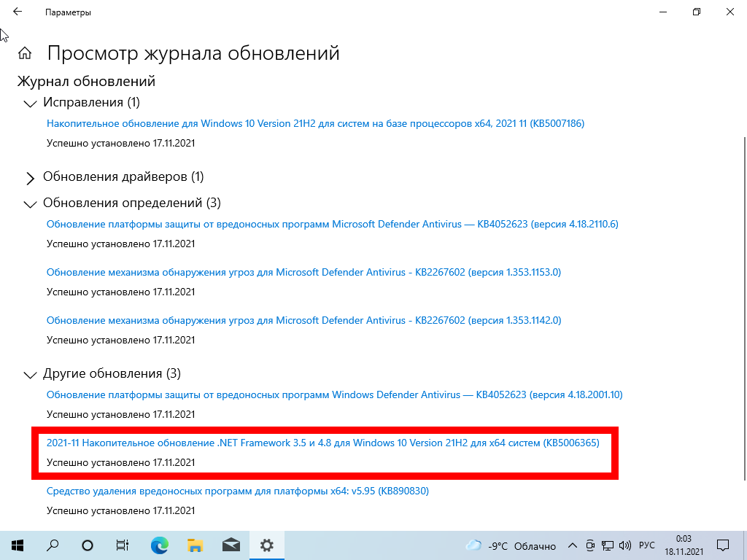Click Успешно установлено status under KB5007186
This screenshot has width=747, height=560.
pyautogui.click(x=121, y=143)
